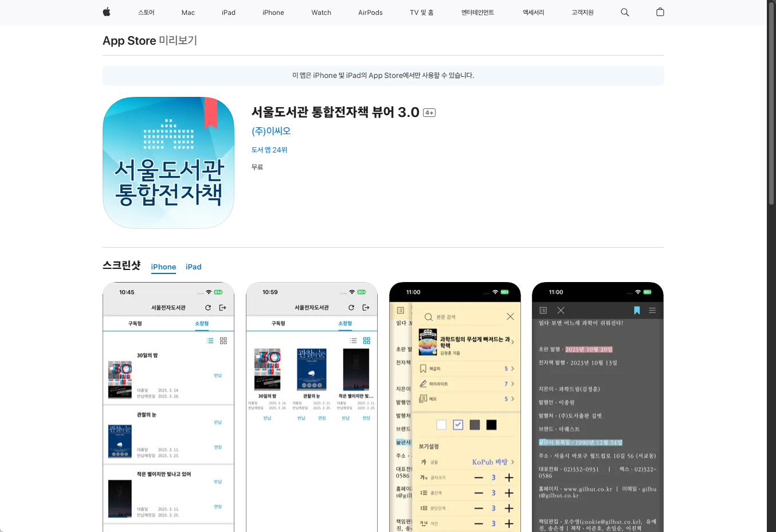Decrease 글자크기 with minus button
The height and width of the screenshot is (532, 776).
[479, 478]
